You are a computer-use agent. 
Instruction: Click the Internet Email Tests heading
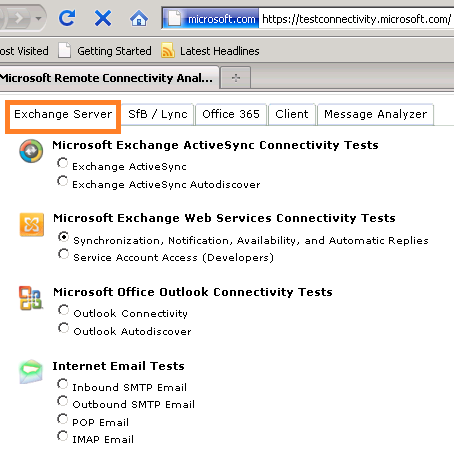tap(118, 366)
